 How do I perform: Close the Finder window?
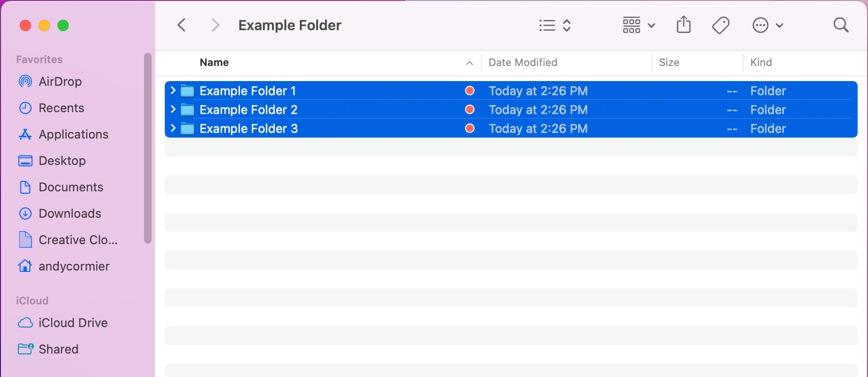tap(25, 25)
